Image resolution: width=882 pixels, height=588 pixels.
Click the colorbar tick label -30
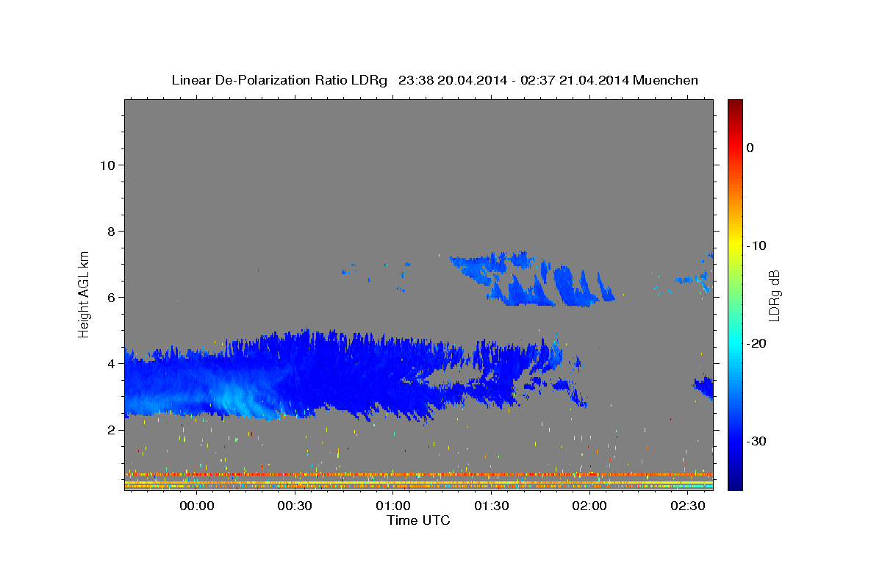pos(756,441)
